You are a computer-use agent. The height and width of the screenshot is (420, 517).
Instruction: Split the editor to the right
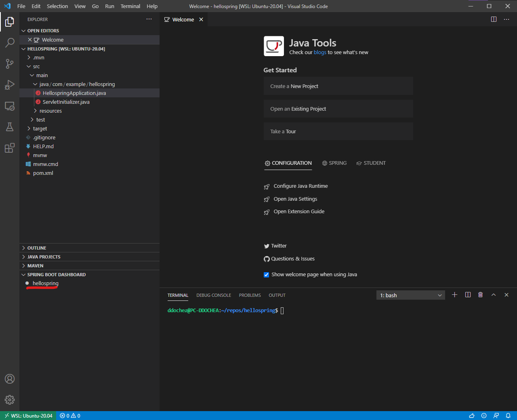click(494, 19)
